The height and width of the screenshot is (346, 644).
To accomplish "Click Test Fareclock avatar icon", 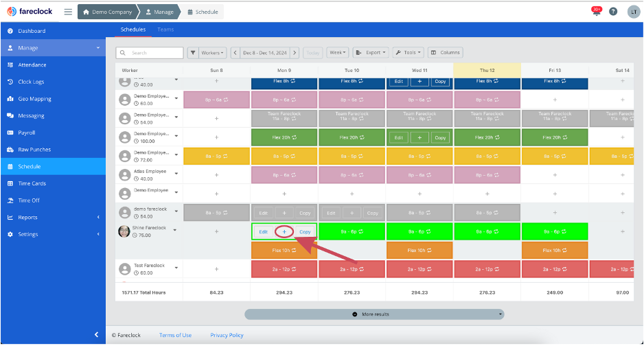I will 124,269.
